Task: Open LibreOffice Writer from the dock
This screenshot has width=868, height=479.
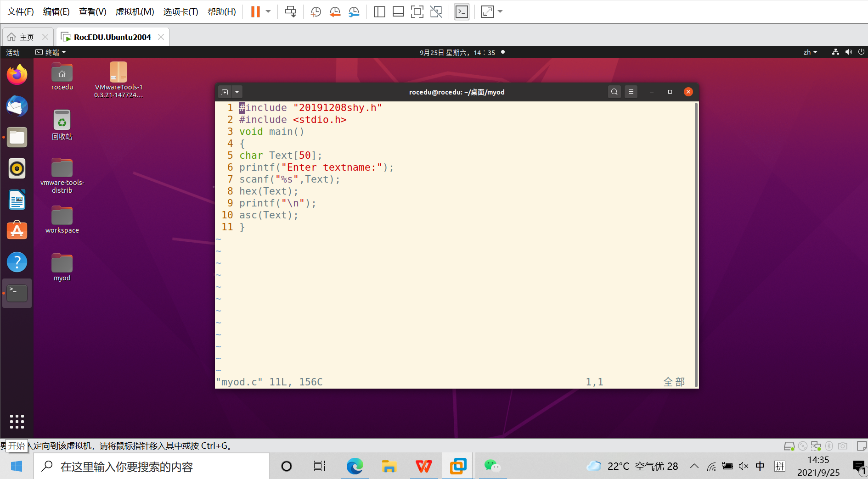Action: pos(17,200)
